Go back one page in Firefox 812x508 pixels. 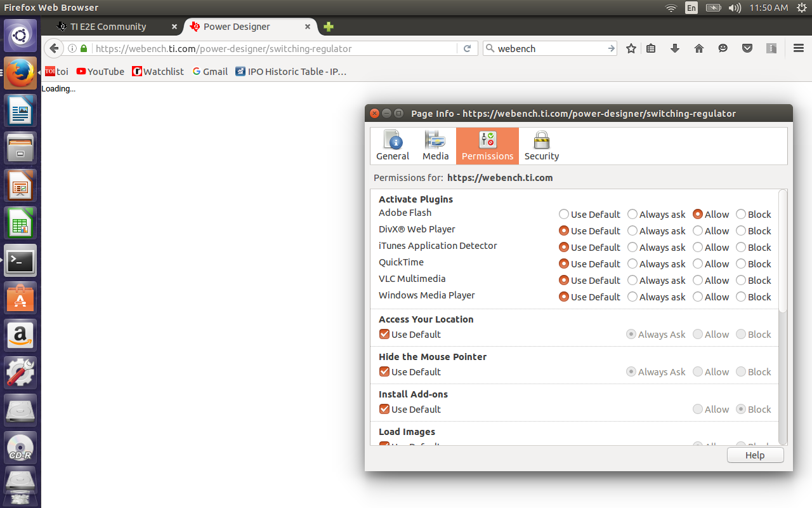click(x=54, y=48)
